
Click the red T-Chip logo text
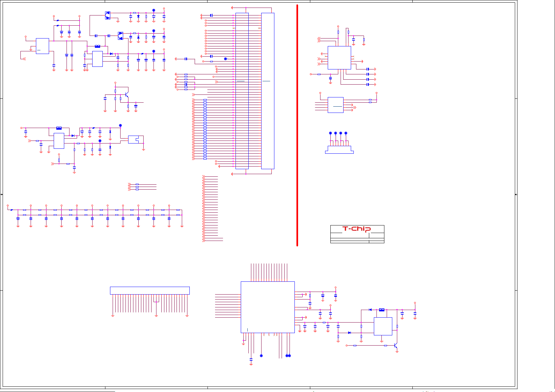[357, 229]
